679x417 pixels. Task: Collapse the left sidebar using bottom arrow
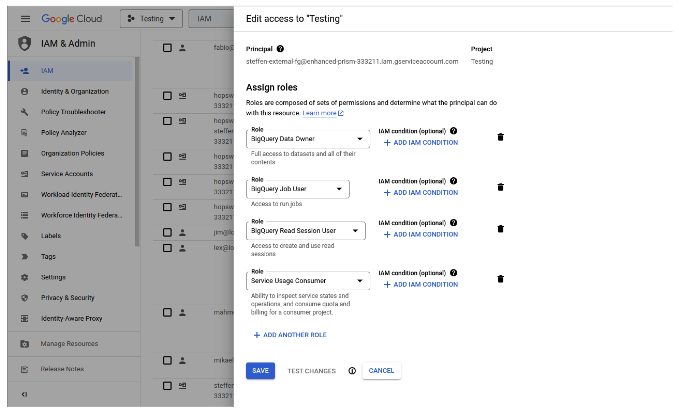coord(24,394)
